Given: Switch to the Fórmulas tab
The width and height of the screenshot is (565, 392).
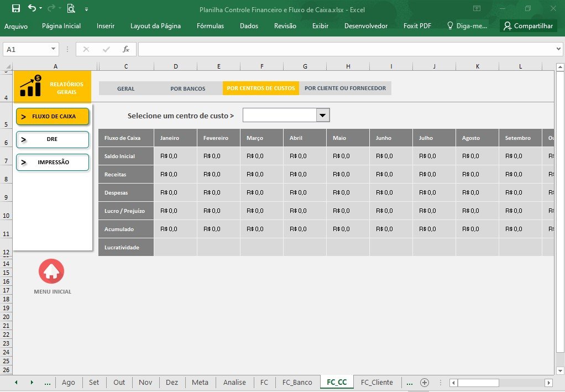Looking at the screenshot, I should click(211, 26).
